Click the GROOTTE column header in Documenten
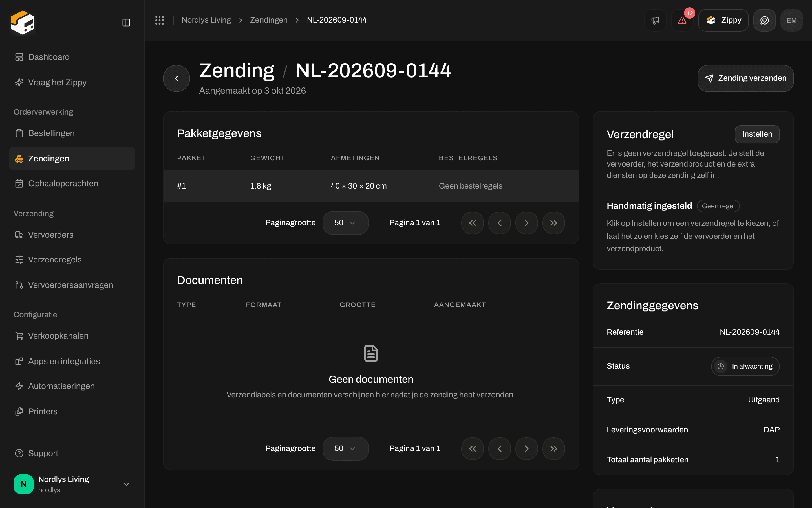The image size is (812, 508). pos(357,305)
